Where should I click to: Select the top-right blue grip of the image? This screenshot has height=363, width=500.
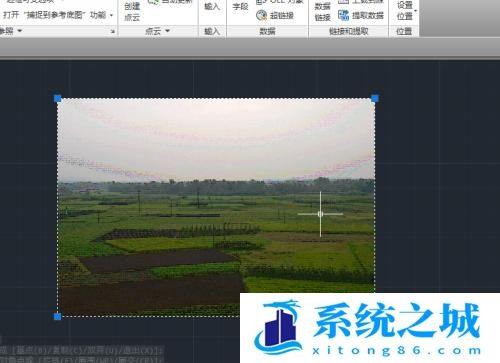[375, 98]
